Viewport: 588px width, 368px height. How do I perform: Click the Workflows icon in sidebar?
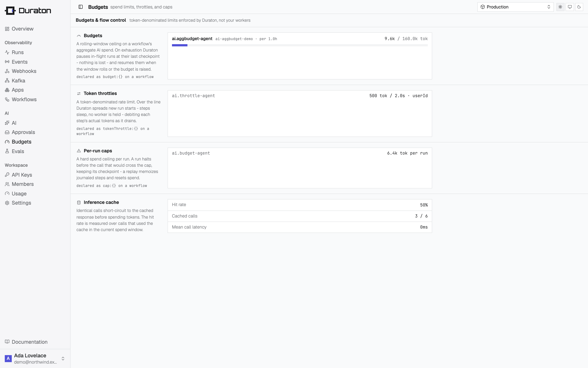[7, 100]
